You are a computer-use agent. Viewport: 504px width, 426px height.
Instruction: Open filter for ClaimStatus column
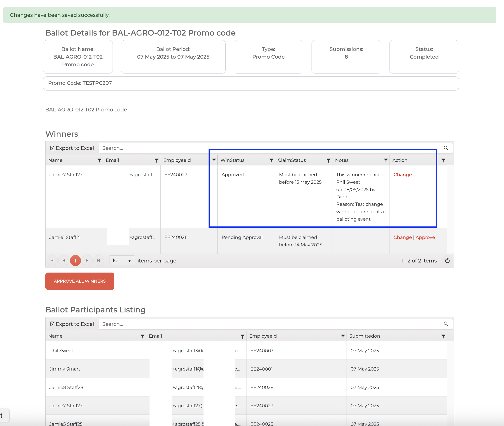[328, 161]
